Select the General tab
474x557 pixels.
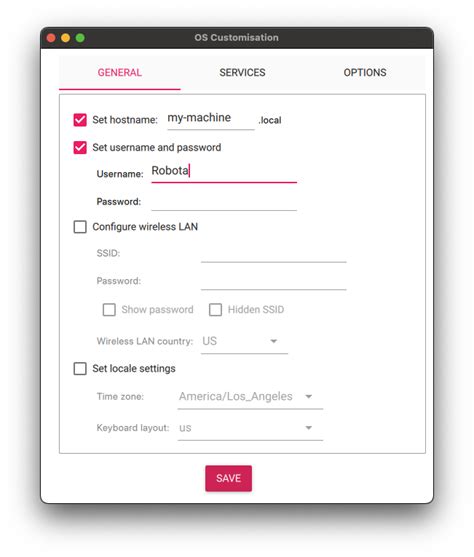[x=120, y=73]
